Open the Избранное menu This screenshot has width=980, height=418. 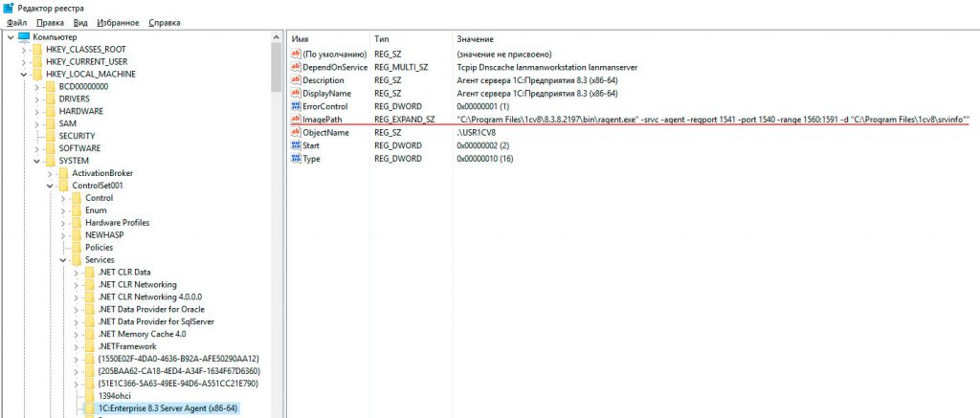point(118,23)
